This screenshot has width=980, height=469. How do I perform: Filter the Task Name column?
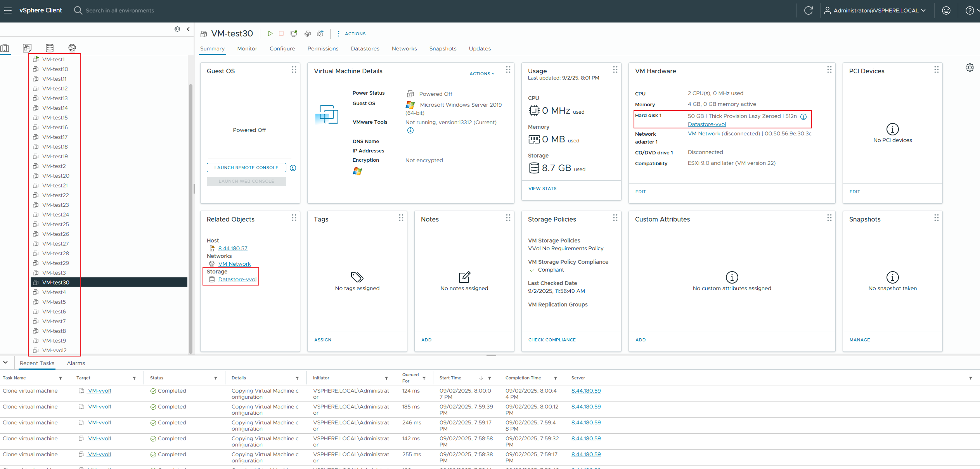point(61,378)
